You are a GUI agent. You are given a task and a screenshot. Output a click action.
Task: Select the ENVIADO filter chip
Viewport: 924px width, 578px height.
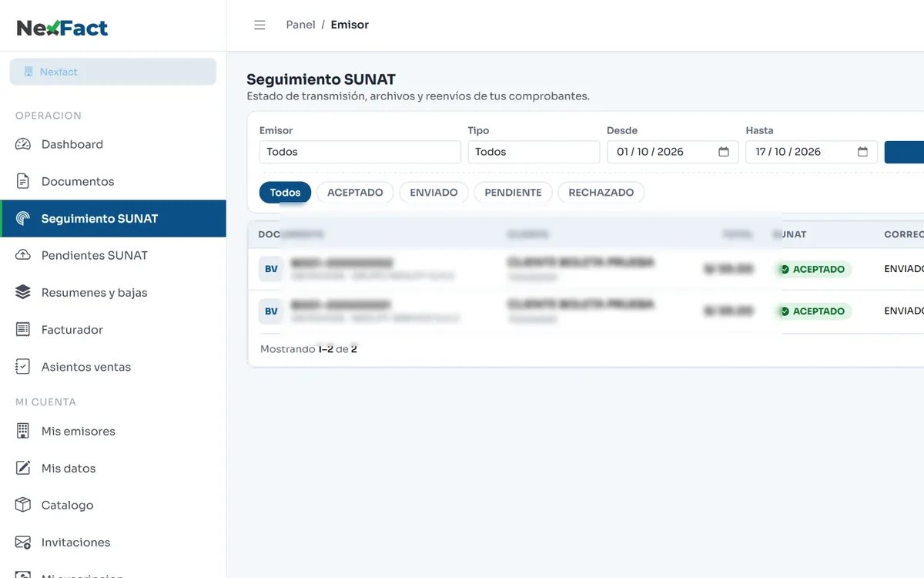click(x=434, y=193)
